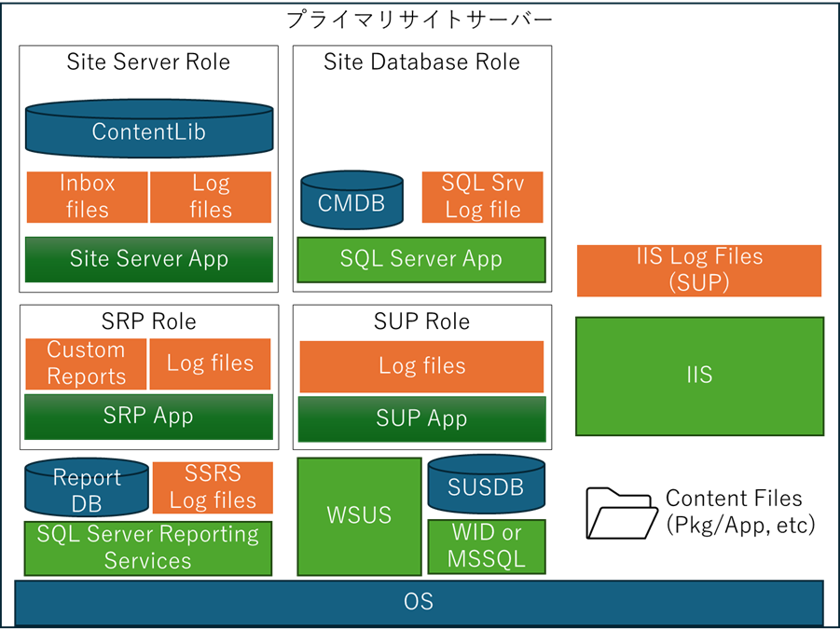The height and width of the screenshot is (630, 840).
Task: Click the WSUS green block
Action: click(x=360, y=516)
